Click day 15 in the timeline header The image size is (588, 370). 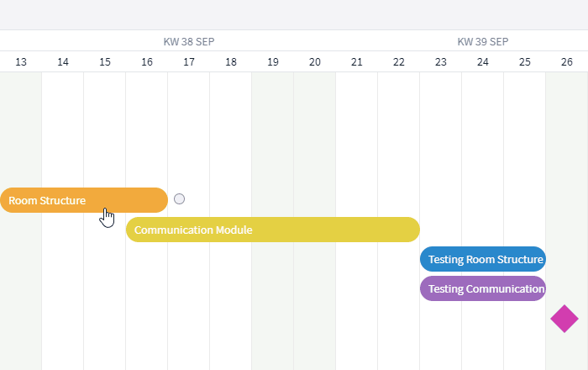click(x=105, y=62)
